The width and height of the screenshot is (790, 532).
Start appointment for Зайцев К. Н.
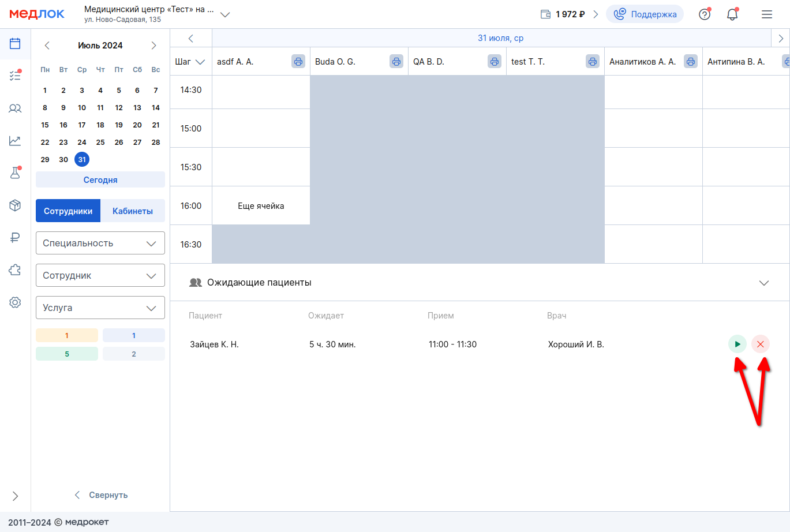click(737, 344)
